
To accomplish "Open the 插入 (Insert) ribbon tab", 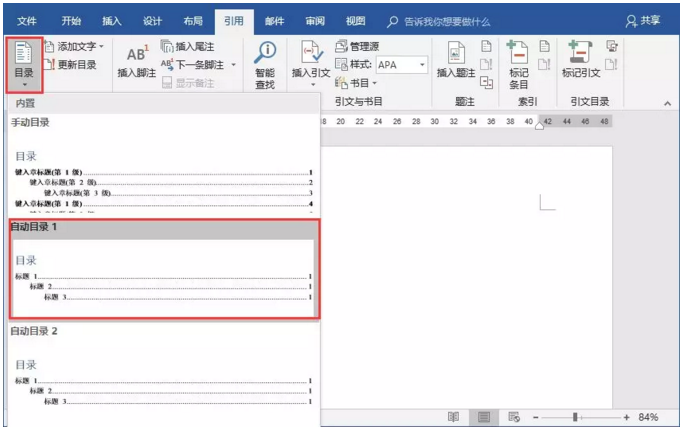I will (x=113, y=20).
